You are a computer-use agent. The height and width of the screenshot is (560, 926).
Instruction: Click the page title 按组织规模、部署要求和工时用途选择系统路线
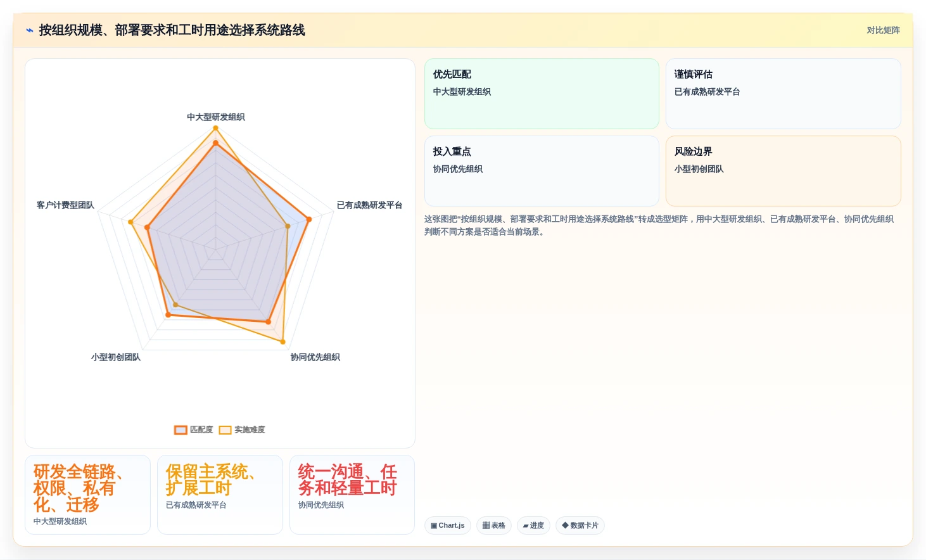pyautogui.click(x=172, y=30)
